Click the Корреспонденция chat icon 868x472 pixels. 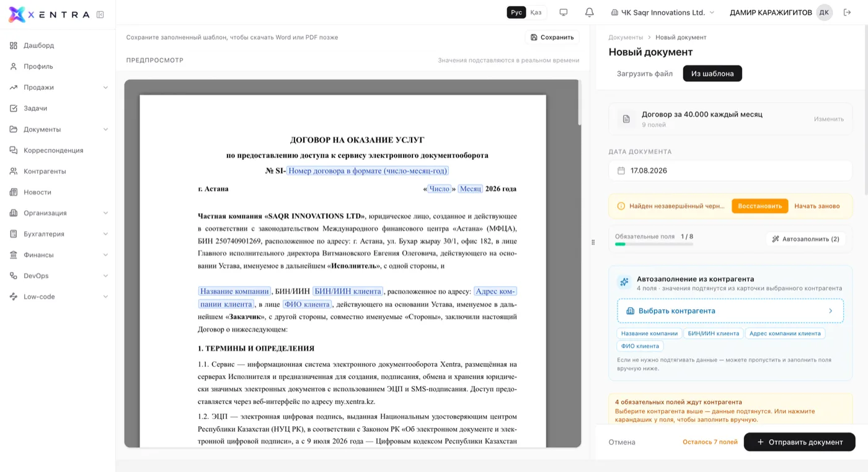pyautogui.click(x=14, y=151)
